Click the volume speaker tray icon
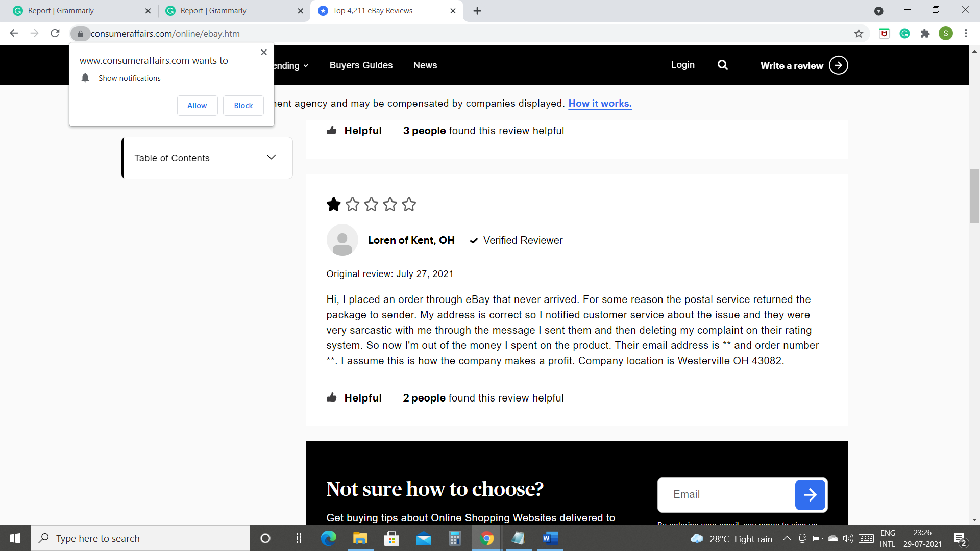 [x=848, y=538]
